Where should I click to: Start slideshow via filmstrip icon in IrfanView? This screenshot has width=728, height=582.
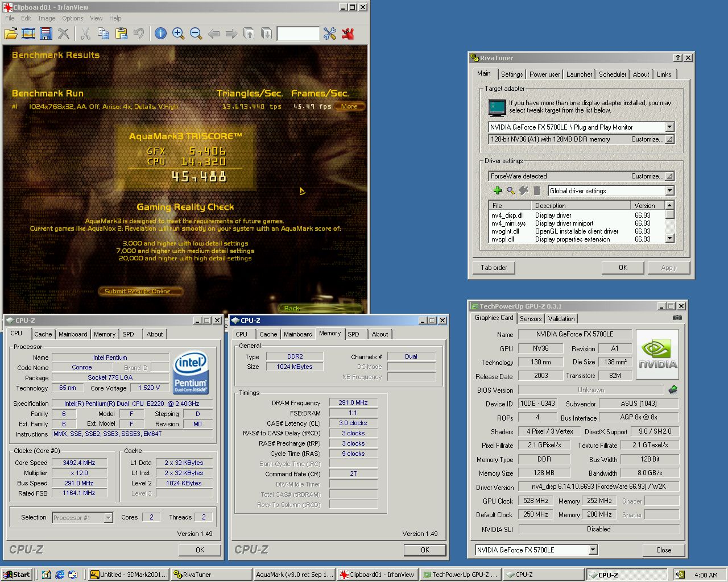tap(28, 34)
